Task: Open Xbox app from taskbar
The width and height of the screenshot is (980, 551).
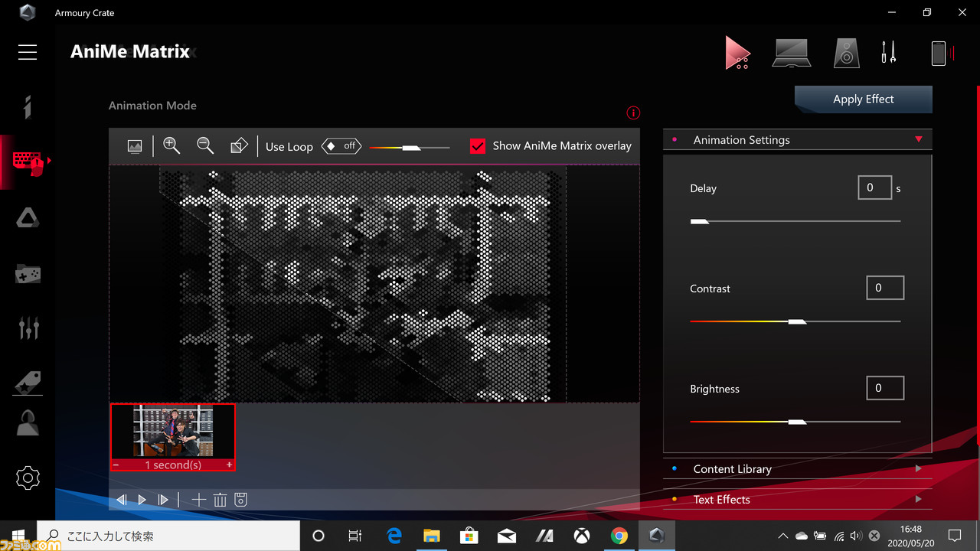Action: pos(582,536)
